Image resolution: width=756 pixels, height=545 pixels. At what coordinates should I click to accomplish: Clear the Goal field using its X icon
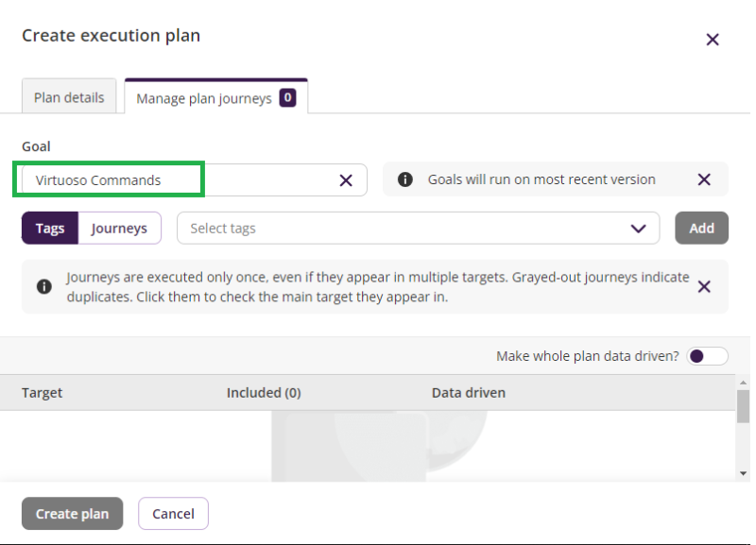(348, 179)
